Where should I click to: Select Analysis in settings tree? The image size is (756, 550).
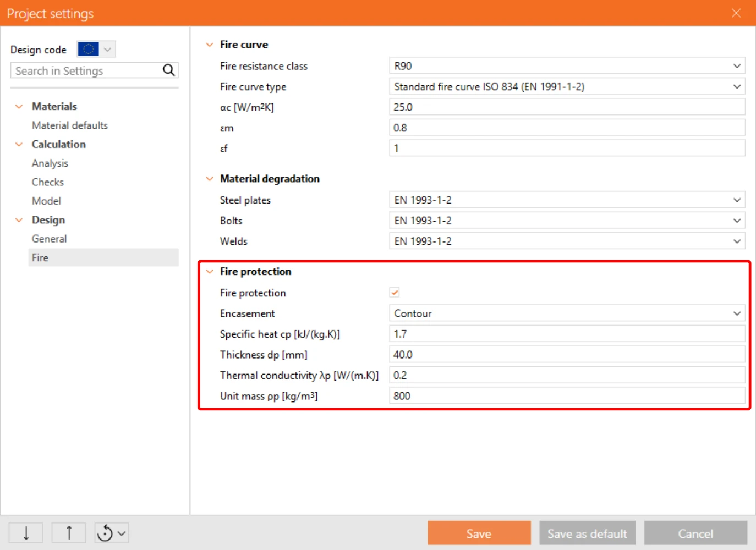coord(50,163)
